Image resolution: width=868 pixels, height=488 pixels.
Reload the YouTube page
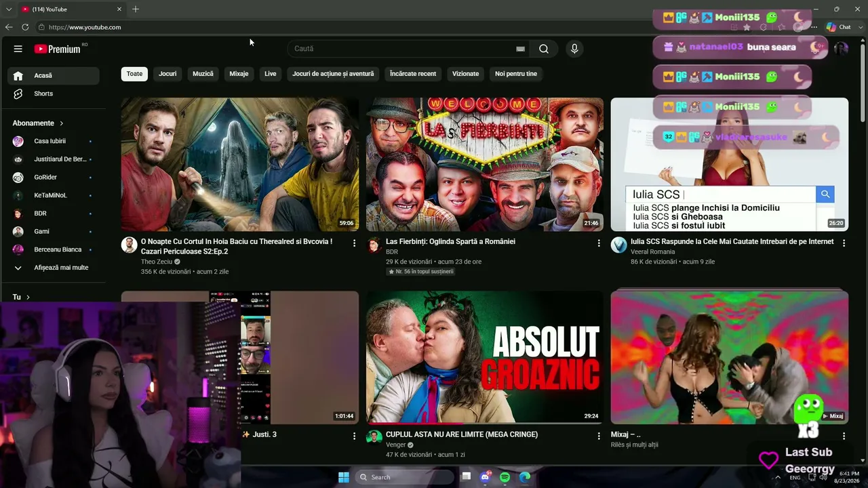coord(25,27)
